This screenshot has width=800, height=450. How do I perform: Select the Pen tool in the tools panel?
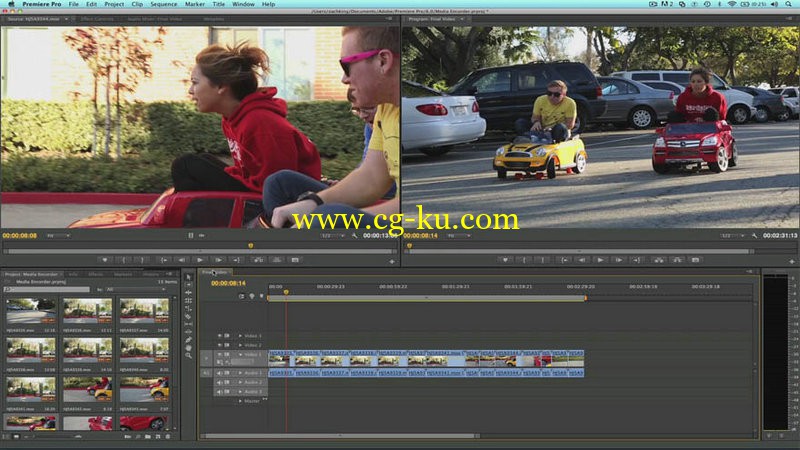pyautogui.click(x=188, y=340)
